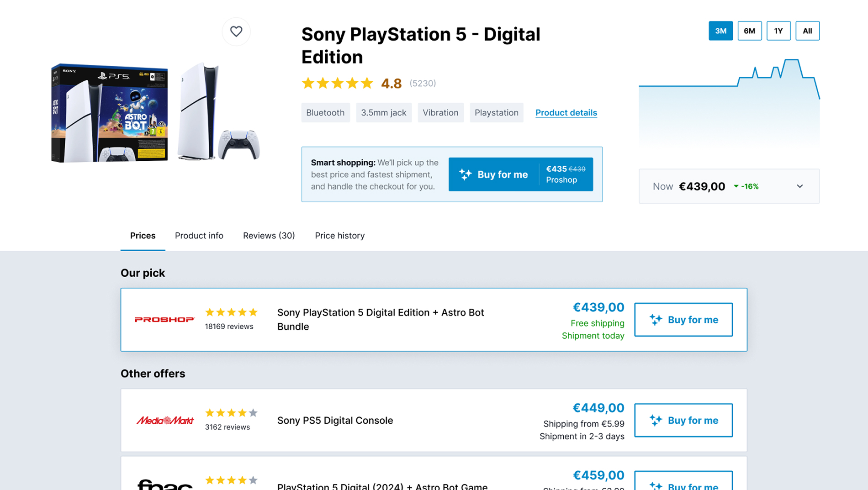Click the Proshop store logo

point(164,320)
